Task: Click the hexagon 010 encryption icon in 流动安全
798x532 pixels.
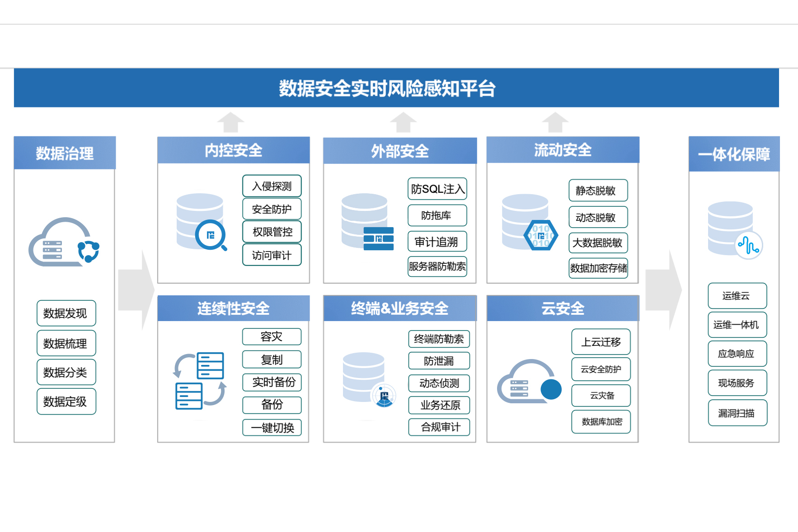Action: click(541, 235)
